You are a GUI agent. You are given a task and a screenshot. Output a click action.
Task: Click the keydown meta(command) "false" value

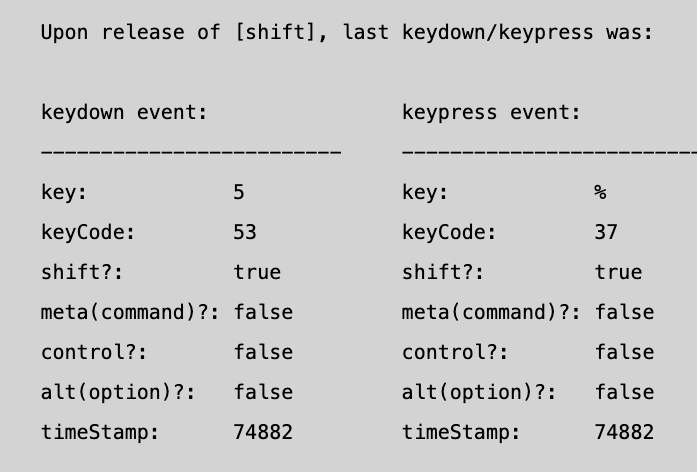pyautogui.click(x=263, y=312)
